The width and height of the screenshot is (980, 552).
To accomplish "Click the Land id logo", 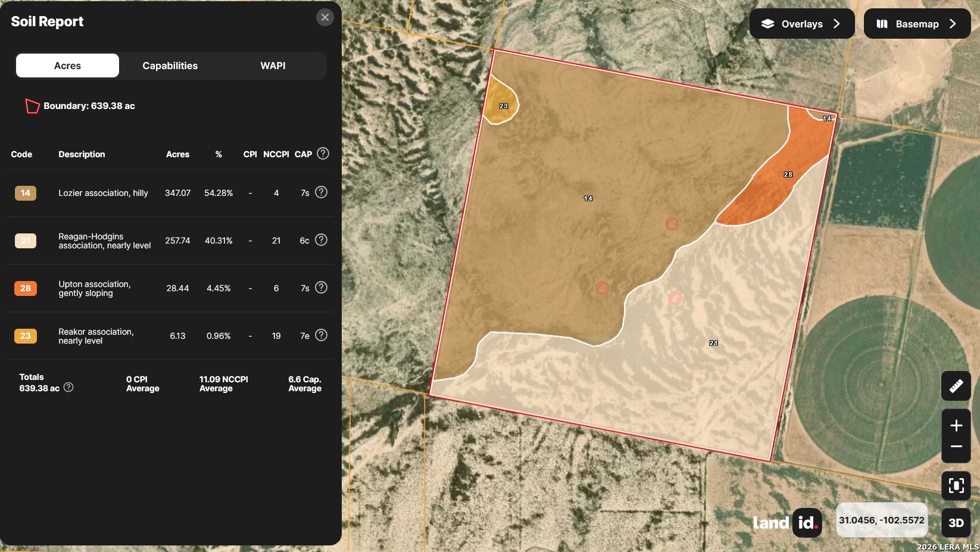I will click(x=787, y=523).
